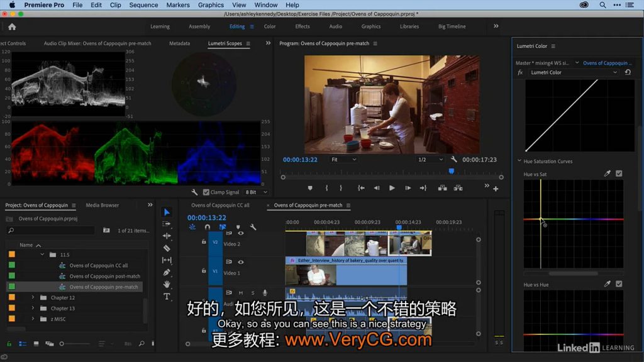Expand the Chapter 12 bin
Image resolution: width=644 pixels, height=362 pixels.
pos(33,297)
